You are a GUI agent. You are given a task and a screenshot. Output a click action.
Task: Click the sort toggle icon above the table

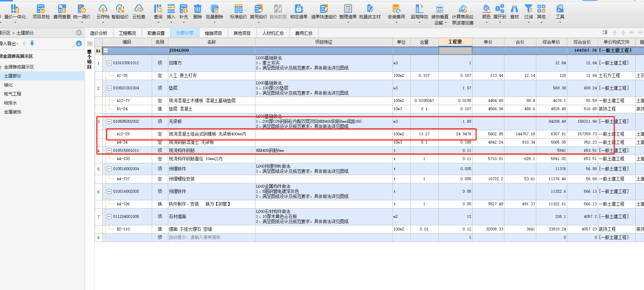(x=605, y=32)
